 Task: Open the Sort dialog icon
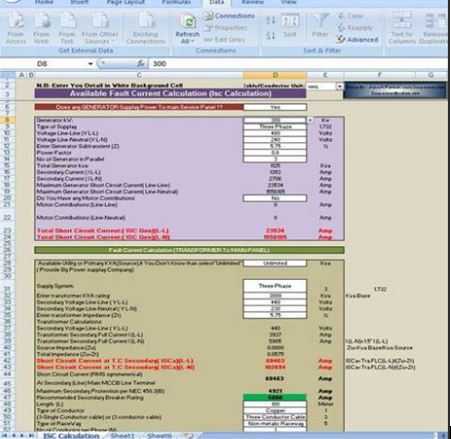coord(289,26)
